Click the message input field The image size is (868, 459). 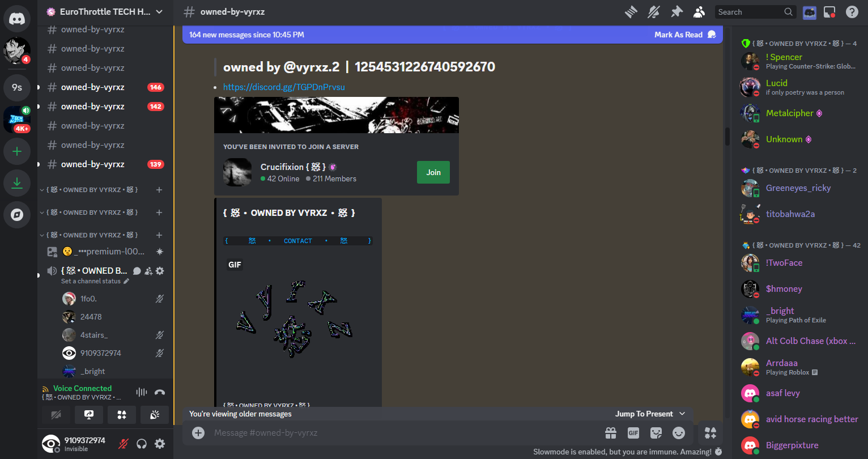coord(397,433)
